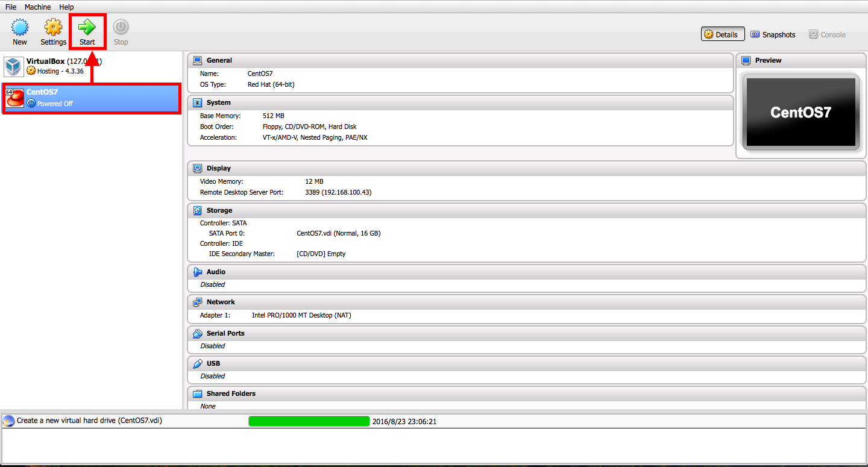
Task: Click the General section header
Action: click(461, 60)
